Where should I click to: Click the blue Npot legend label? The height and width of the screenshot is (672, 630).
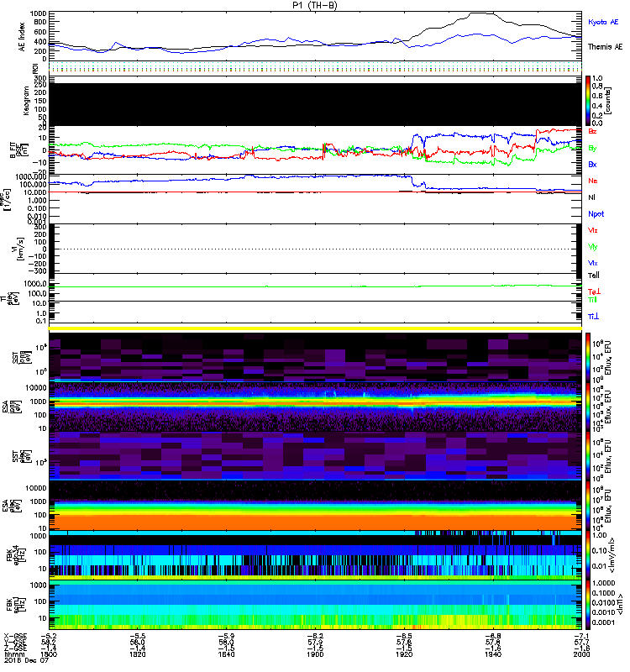click(596, 214)
